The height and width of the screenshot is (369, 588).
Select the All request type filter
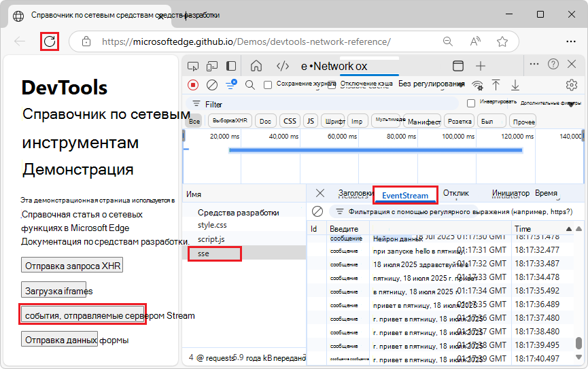[x=194, y=121]
